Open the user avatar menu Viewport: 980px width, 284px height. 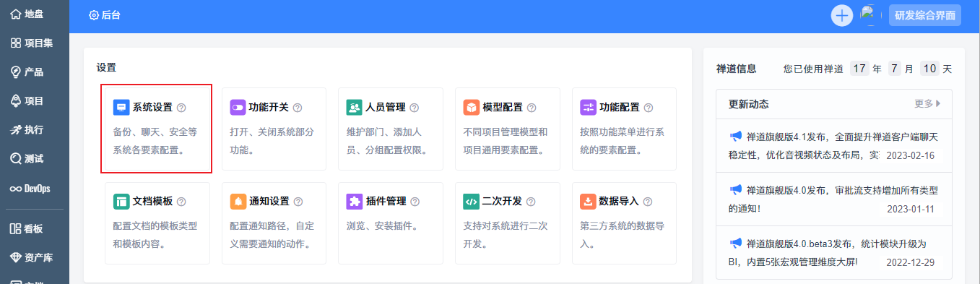pos(870,15)
